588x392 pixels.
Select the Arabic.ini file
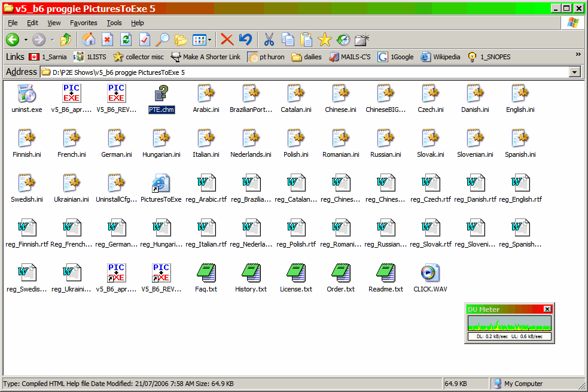click(x=206, y=99)
